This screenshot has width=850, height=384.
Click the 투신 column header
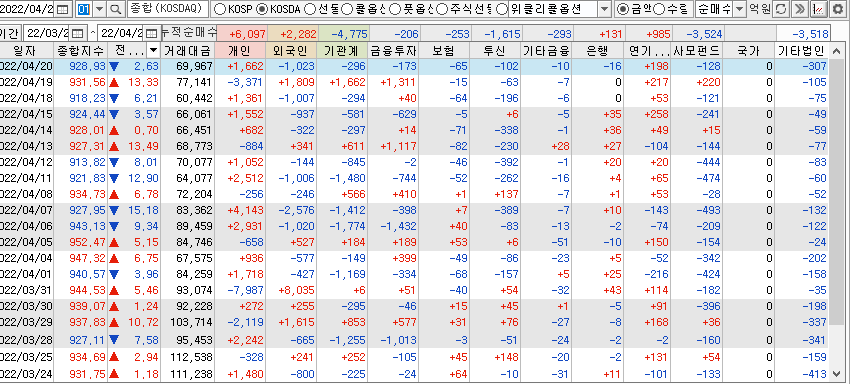tap(495, 52)
